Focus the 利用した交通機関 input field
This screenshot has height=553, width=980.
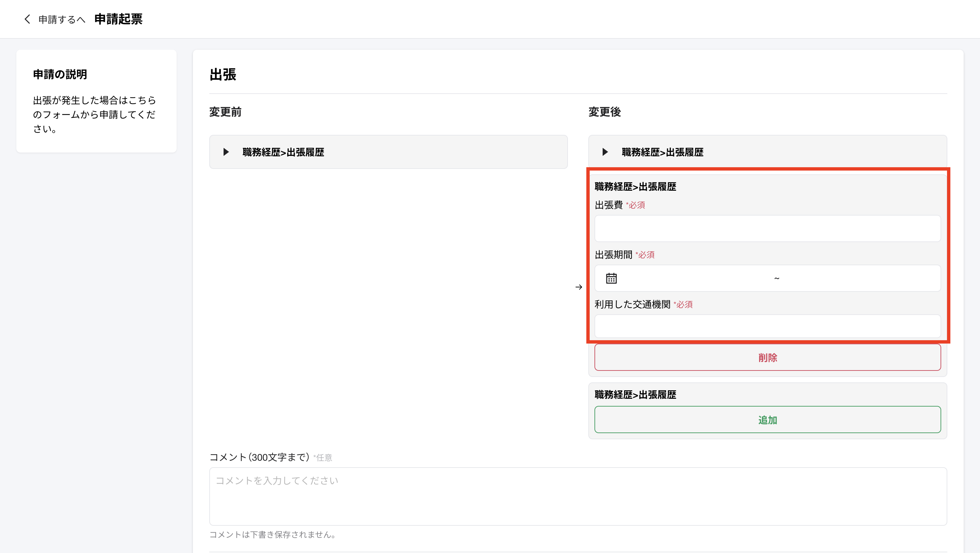coord(767,326)
